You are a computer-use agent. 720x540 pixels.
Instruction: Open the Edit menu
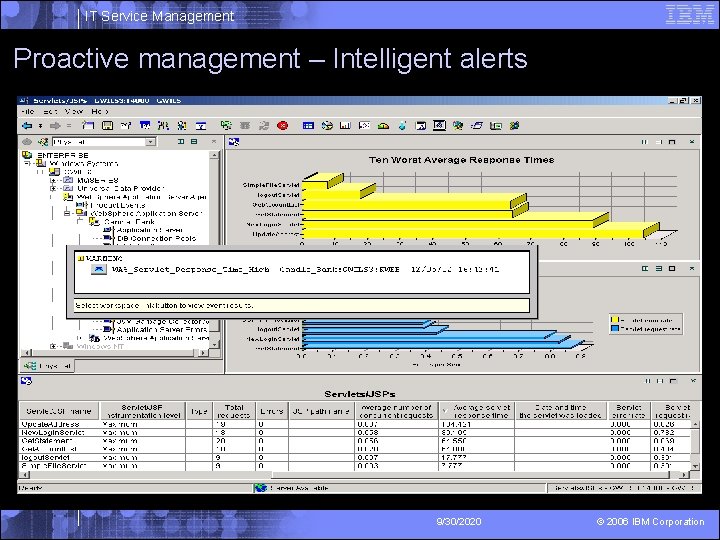click(50, 111)
